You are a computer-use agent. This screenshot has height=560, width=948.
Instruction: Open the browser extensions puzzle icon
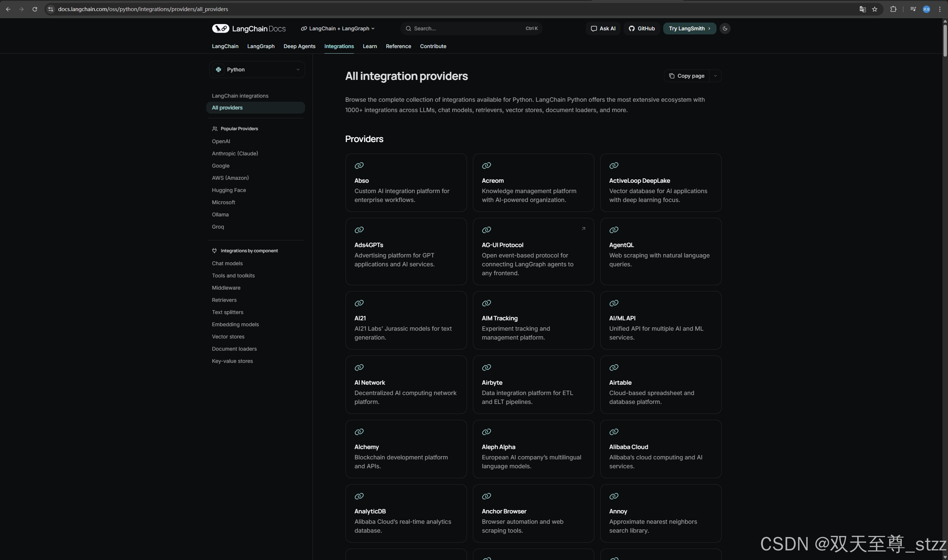pos(893,9)
